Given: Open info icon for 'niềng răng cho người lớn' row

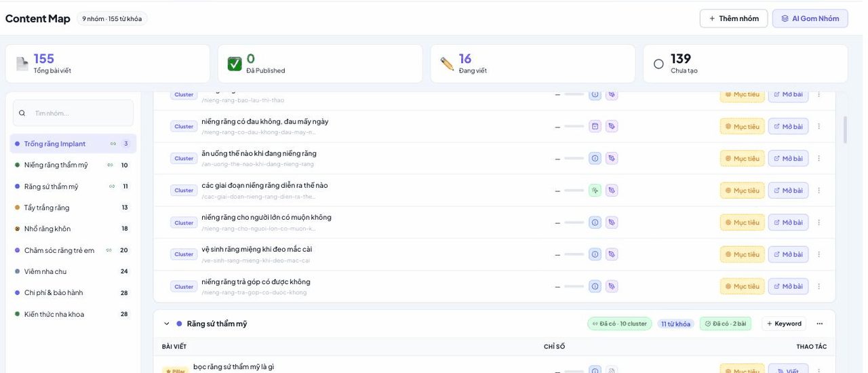Looking at the screenshot, I should coord(595,222).
